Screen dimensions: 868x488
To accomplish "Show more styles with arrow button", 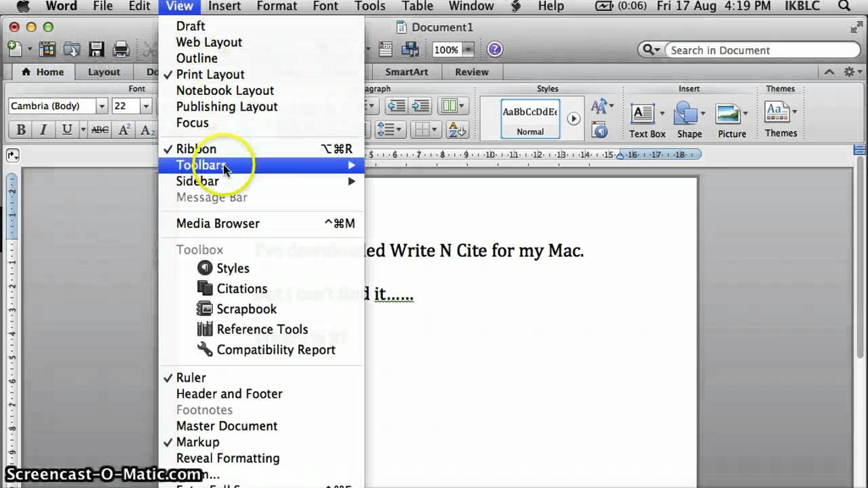I will (x=574, y=119).
